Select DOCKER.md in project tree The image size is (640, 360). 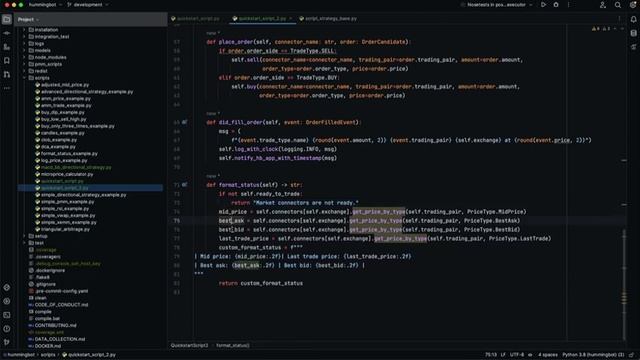(x=48, y=346)
